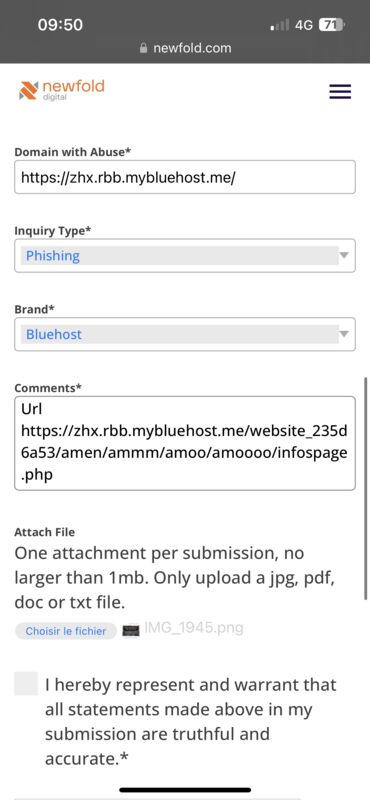Screen dimensions: 370x800
Task: Open the hamburger navigation menu
Action: click(340, 91)
